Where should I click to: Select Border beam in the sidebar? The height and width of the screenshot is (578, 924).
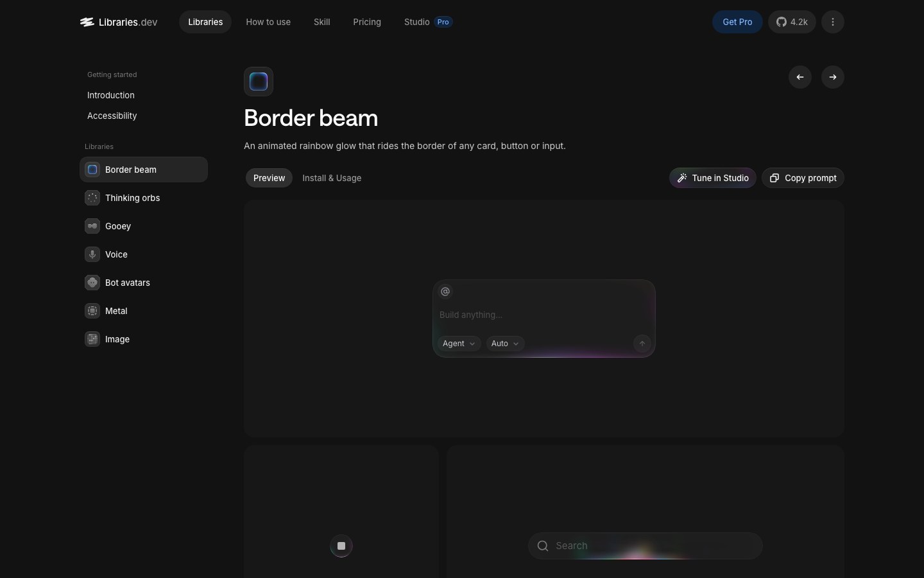pyautogui.click(x=144, y=170)
